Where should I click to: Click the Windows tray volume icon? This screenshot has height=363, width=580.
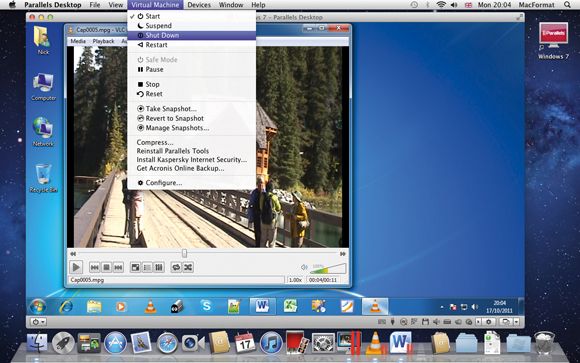475,307
